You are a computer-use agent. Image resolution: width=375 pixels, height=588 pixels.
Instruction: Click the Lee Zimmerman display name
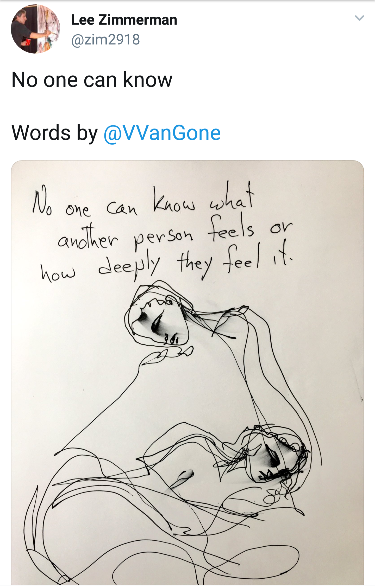pos(124,20)
